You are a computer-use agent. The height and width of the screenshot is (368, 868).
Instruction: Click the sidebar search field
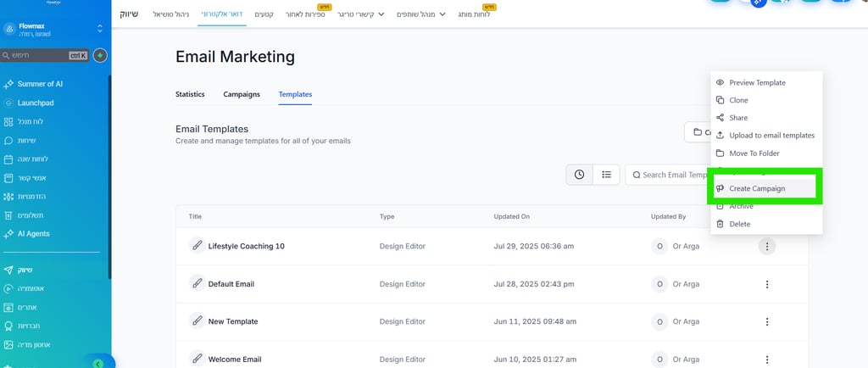click(45, 55)
